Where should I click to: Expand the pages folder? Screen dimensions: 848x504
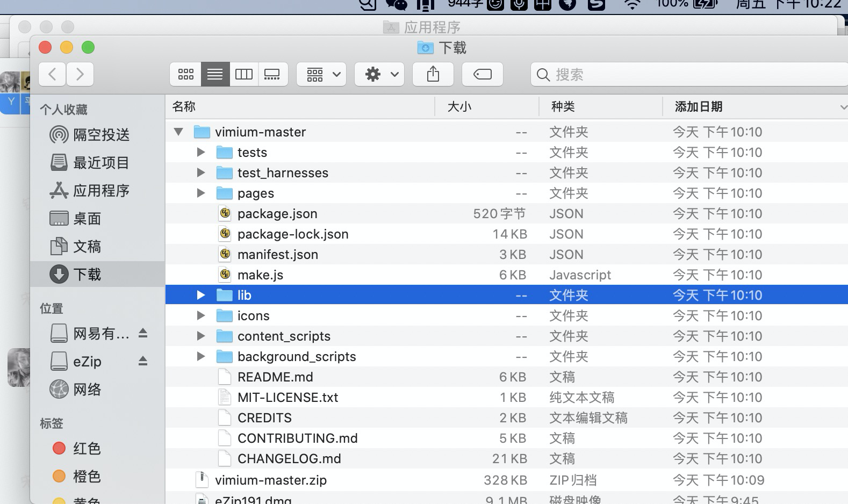(201, 193)
